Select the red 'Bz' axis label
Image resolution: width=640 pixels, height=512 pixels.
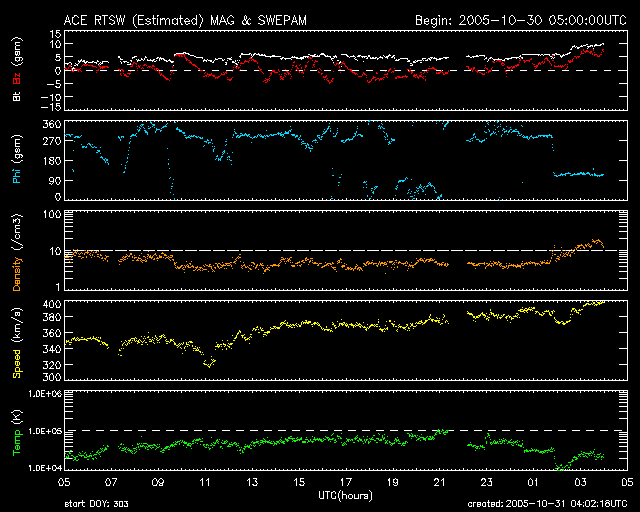coord(17,79)
